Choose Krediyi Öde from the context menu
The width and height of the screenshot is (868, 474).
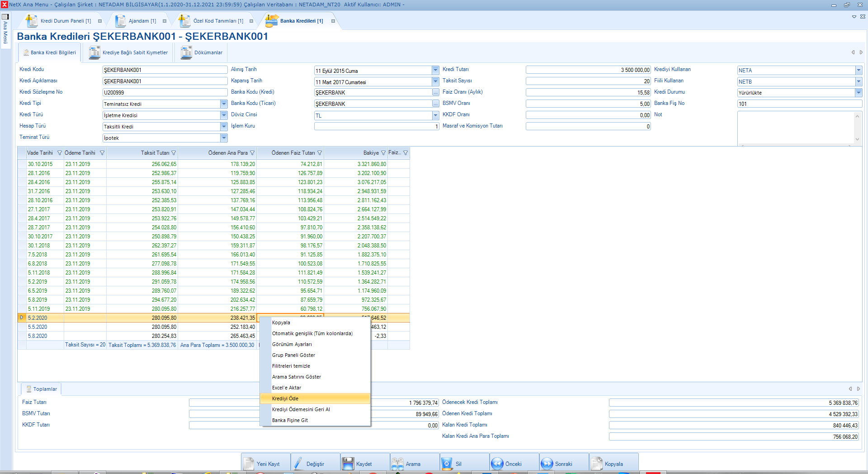pos(315,398)
